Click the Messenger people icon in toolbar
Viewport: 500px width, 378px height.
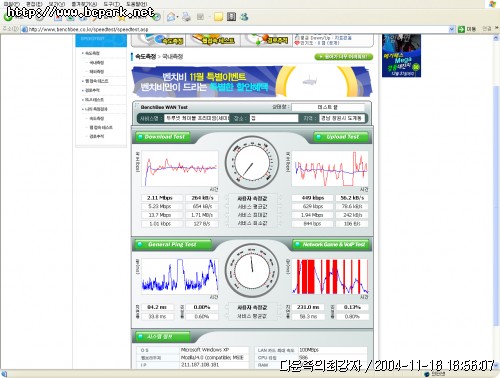click(244, 16)
